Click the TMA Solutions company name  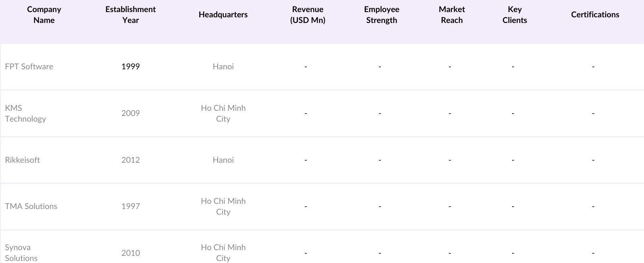(x=31, y=207)
